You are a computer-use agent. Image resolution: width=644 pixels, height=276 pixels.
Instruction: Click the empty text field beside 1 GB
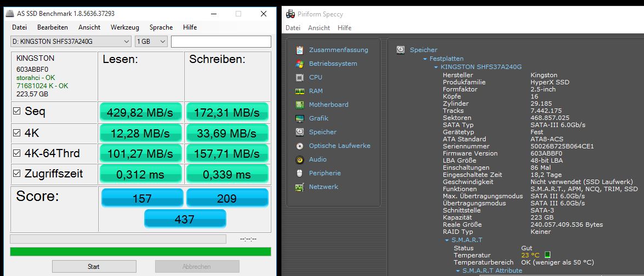[221, 42]
